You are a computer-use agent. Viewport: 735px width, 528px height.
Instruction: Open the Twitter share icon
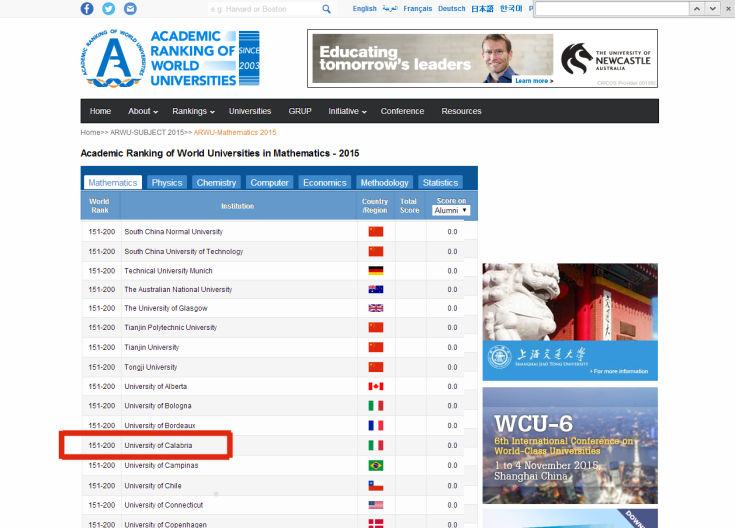109,8
